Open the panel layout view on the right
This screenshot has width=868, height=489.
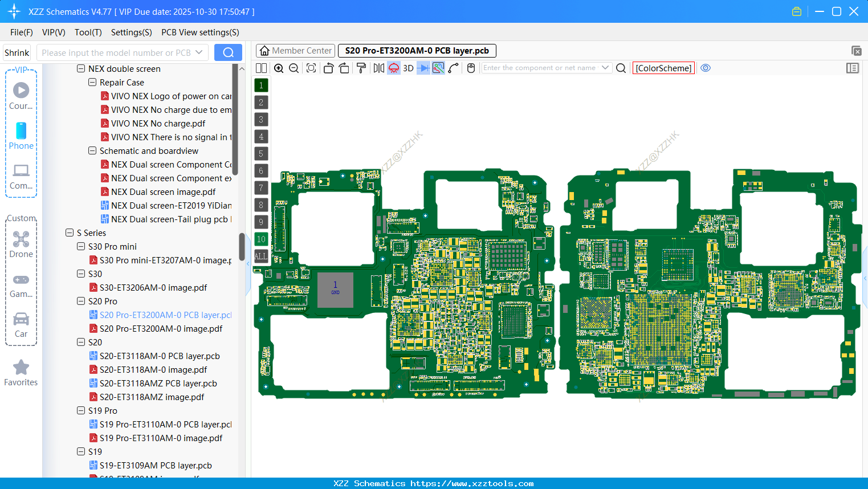click(x=853, y=68)
